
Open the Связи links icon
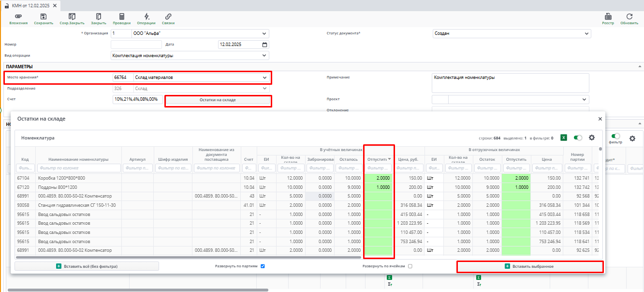pos(168,16)
